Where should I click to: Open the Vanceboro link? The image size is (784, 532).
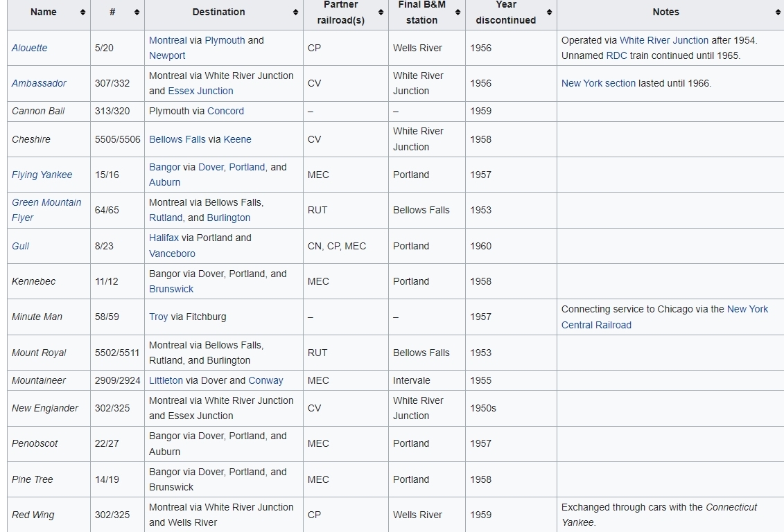click(172, 254)
